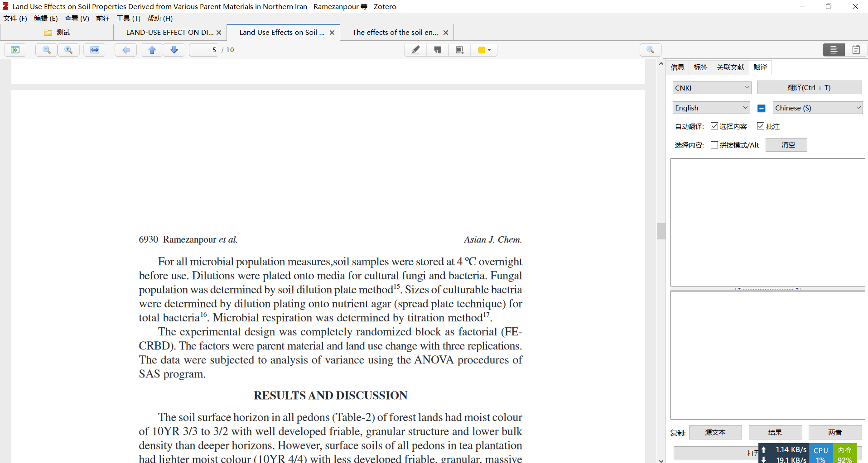Click the network speed monitor widget

784,453
